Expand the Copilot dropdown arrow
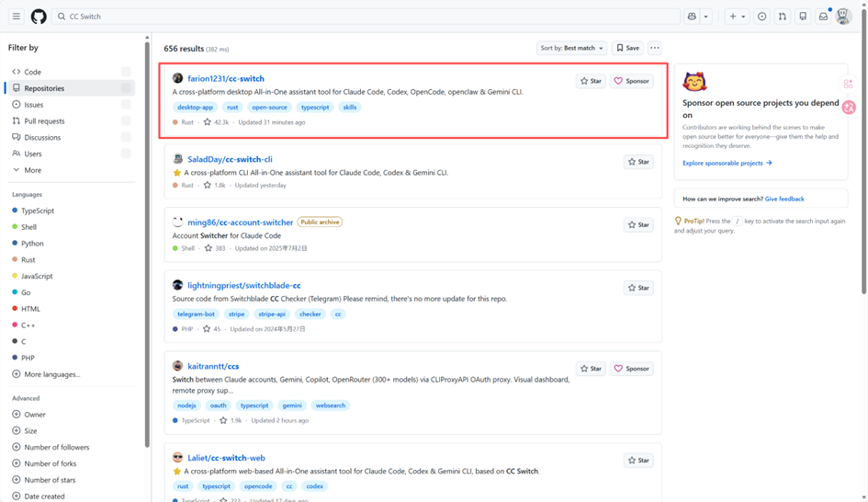Screen dimensions: 868x502 pyautogui.click(x=705, y=17)
